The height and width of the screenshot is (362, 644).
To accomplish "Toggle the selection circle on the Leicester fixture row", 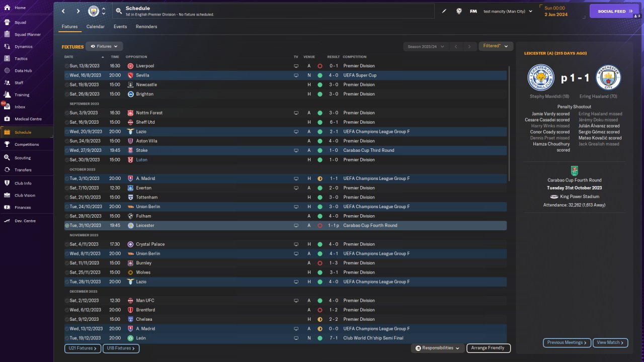I will [67, 226].
